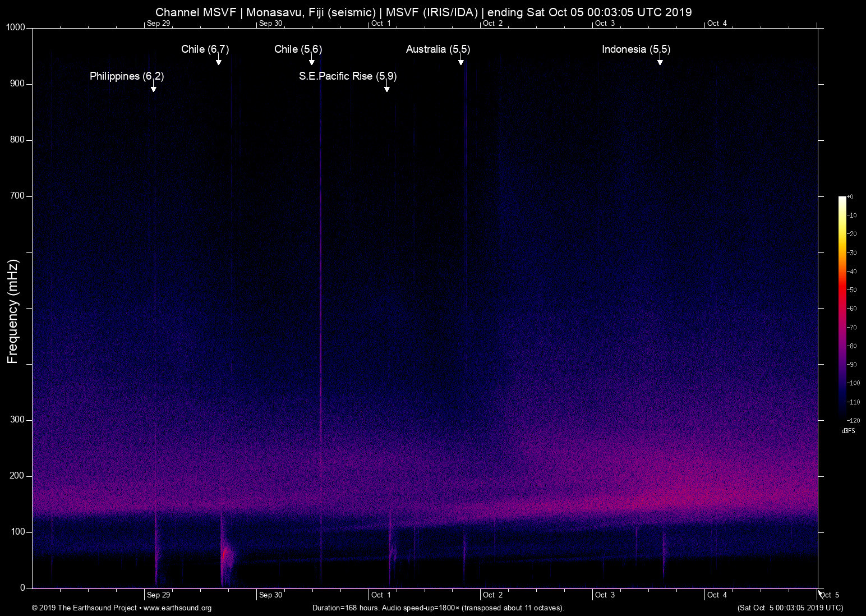Select Oct 4 on the bottom time axis
Viewport: 866px width, 616px height.
[x=717, y=595]
